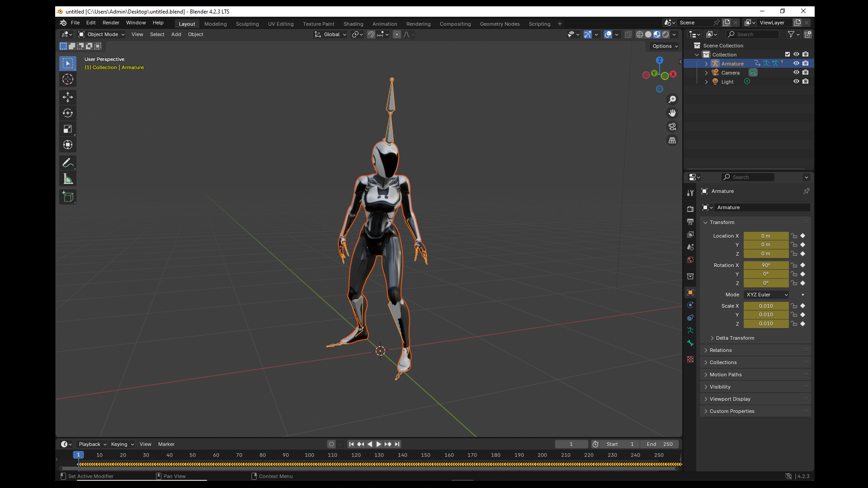Activate the Move tool
The image size is (868, 488).
[68, 97]
